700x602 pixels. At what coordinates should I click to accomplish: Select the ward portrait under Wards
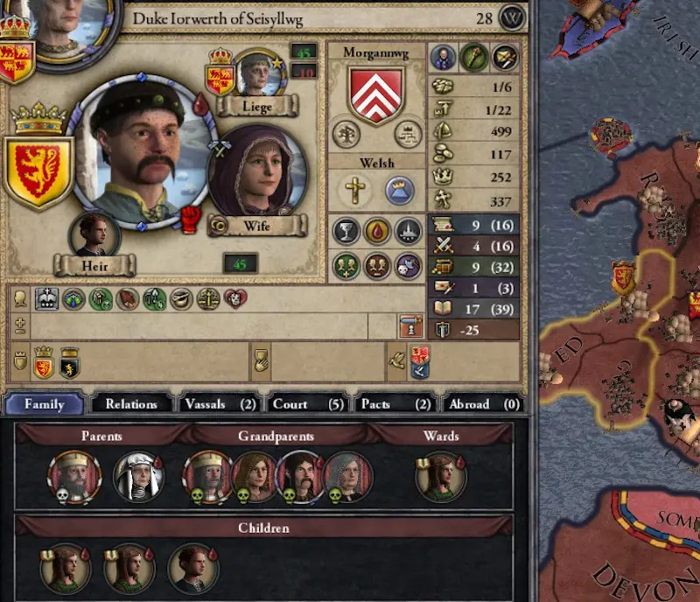pos(441,477)
